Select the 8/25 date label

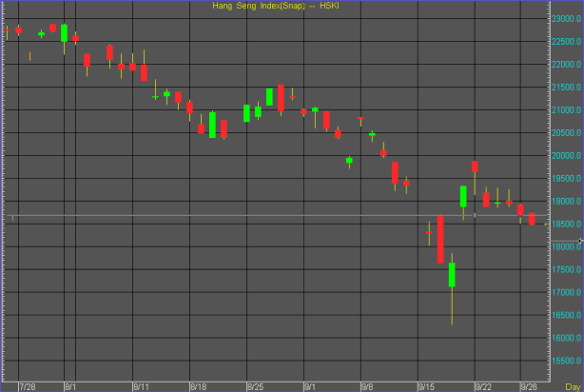pyautogui.click(x=255, y=387)
